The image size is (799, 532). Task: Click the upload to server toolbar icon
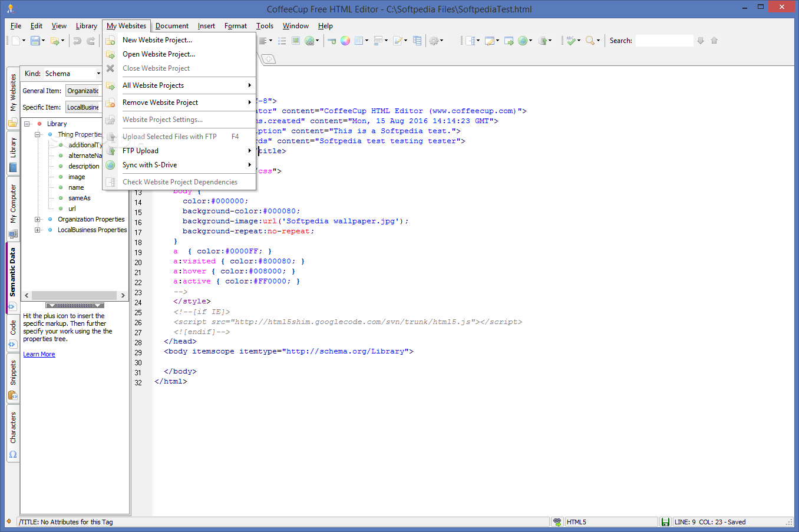(542, 41)
